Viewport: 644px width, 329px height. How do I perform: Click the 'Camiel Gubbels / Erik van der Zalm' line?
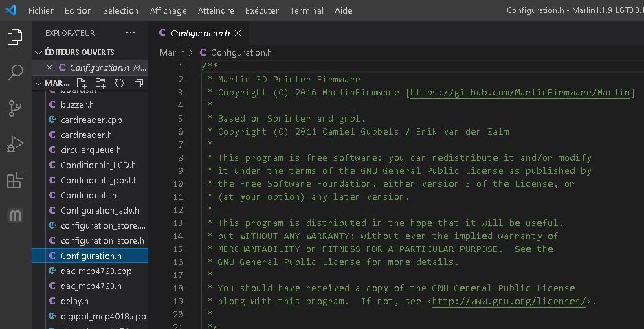tap(415, 131)
